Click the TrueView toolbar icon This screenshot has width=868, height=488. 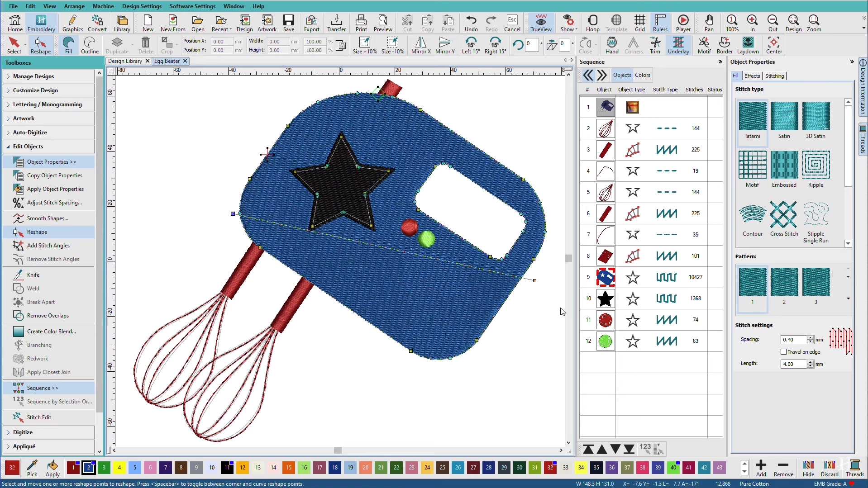pos(541,23)
